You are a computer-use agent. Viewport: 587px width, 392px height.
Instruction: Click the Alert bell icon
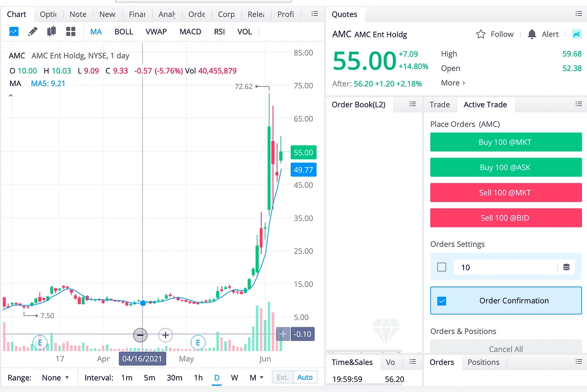(532, 34)
